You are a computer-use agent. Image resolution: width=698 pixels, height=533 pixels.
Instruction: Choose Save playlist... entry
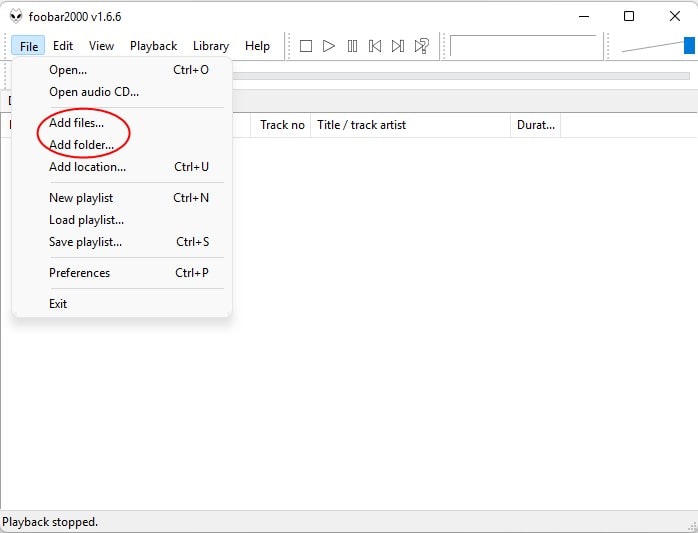[x=85, y=242]
